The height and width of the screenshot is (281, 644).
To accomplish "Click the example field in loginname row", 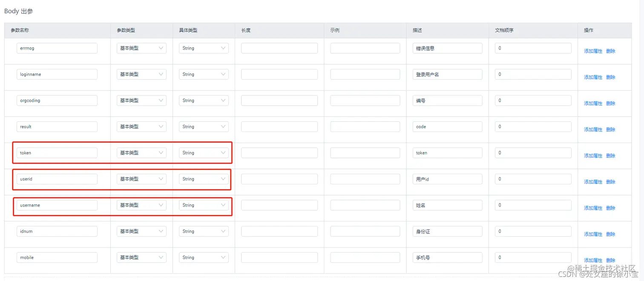I will (365, 74).
